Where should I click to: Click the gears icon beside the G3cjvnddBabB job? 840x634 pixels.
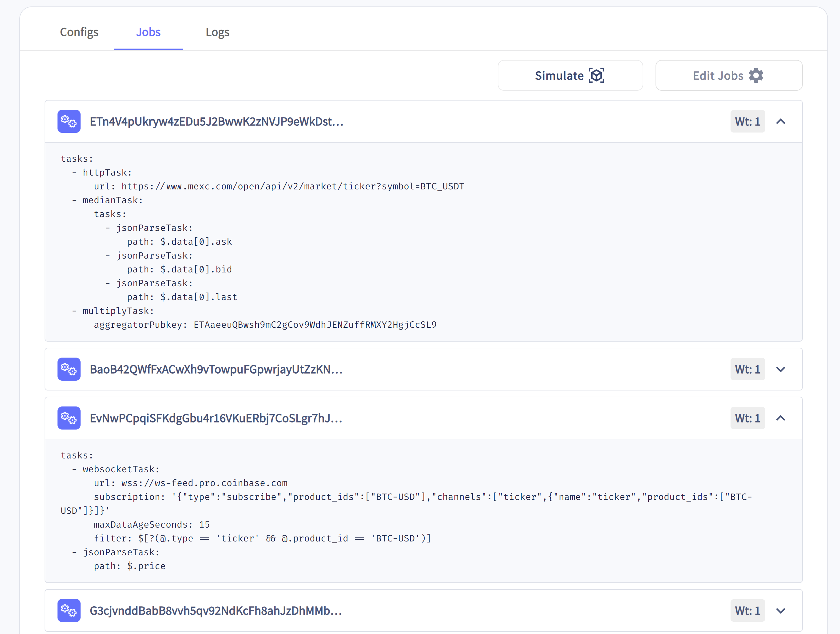click(x=69, y=610)
